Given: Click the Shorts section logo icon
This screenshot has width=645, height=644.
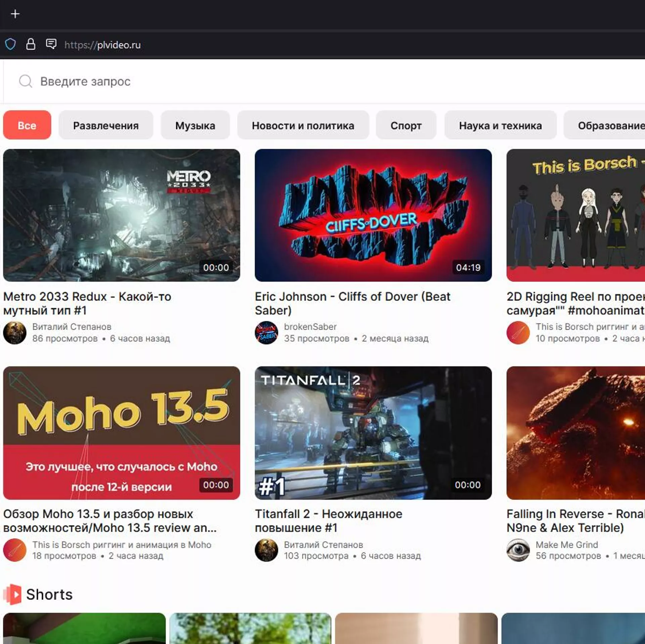Looking at the screenshot, I should coord(13,594).
